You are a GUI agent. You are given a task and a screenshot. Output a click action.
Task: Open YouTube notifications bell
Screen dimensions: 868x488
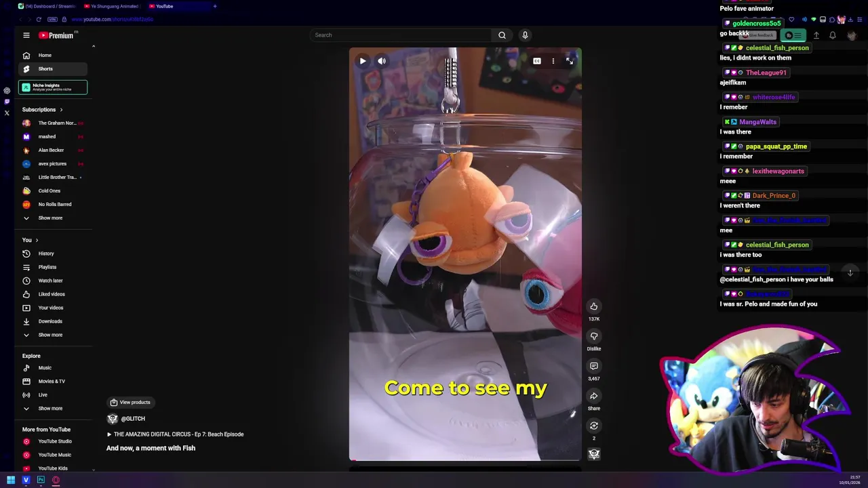point(833,35)
